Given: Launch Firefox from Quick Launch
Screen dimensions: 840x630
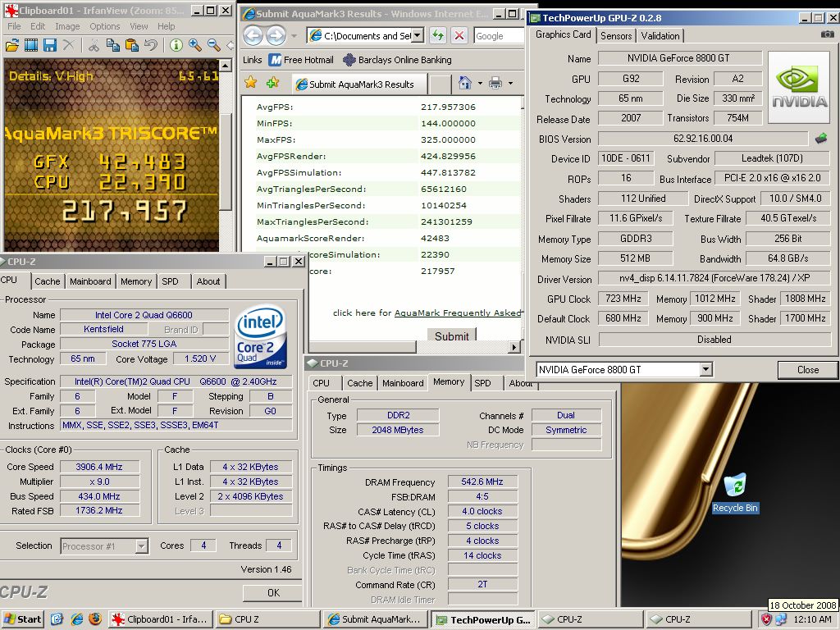Looking at the screenshot, I should pyautogui.click(x=95, y=619).
